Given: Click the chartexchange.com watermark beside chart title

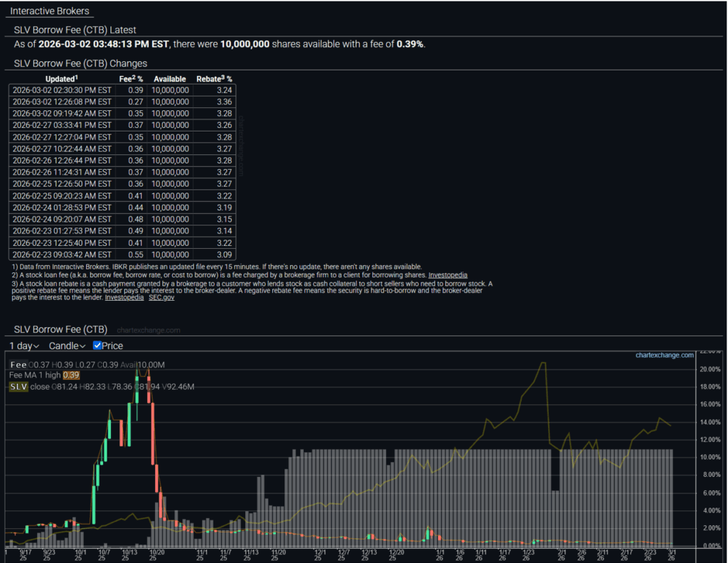Looking at the screenshot, I should pyautogui.click(x=148, y=331).
